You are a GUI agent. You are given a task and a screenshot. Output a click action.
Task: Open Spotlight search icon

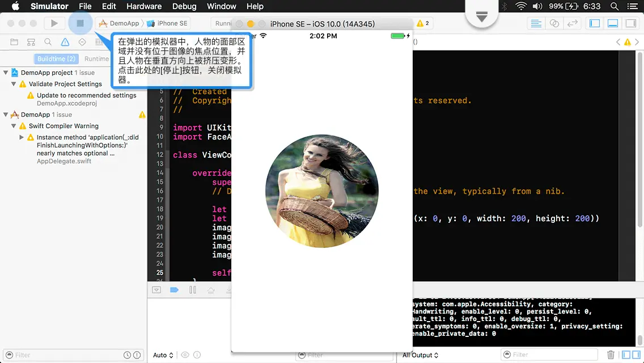615,6
